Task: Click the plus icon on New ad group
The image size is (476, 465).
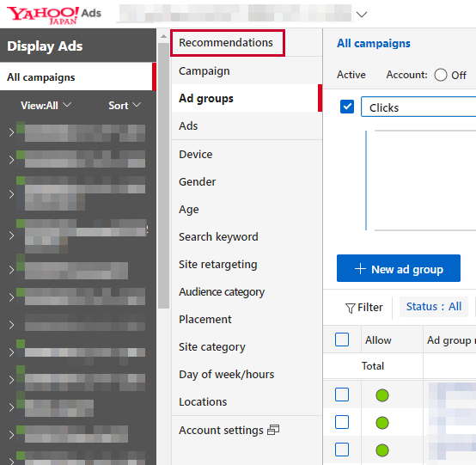Action: pyautogui.click(x=360, y=269)
